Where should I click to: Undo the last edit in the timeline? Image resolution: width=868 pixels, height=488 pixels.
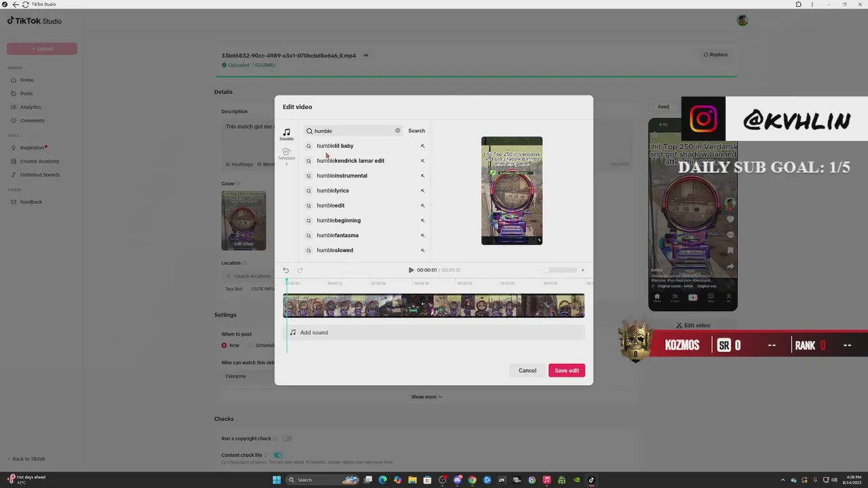[x=285, y=270]
